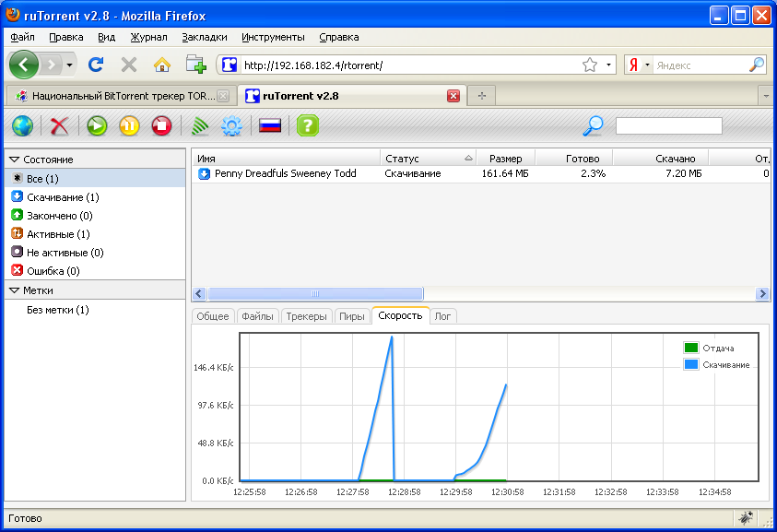
Task: Sort by Статус column header
Action: (x=429, y=159)
